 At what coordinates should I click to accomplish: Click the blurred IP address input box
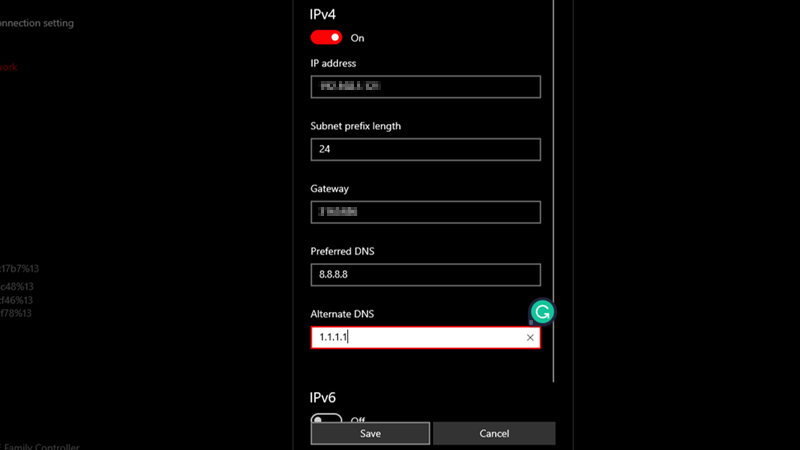click(x=425, y=87)
